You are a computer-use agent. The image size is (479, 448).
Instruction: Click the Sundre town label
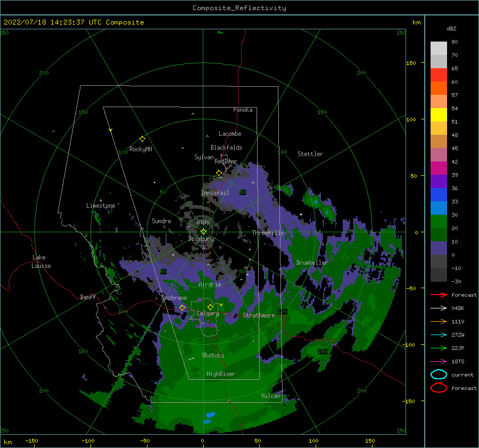161,221
